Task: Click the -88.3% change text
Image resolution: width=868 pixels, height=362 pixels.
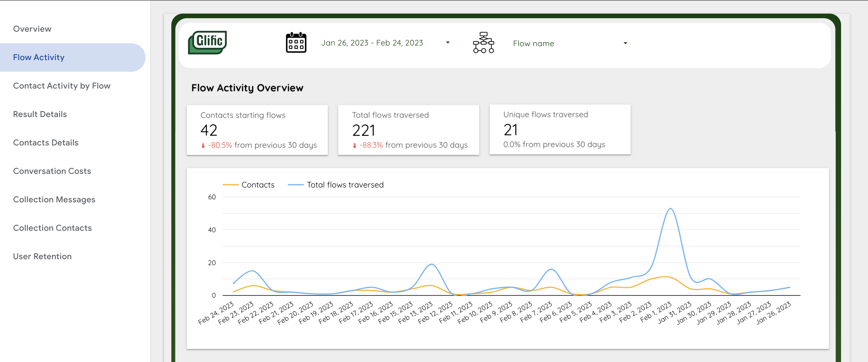Action: [x=371, y=145]
